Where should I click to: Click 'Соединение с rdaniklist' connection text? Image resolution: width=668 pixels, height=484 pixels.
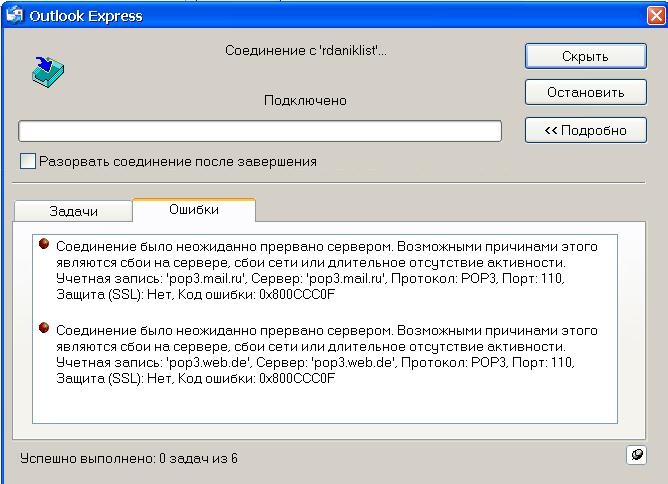click(305, 50)
